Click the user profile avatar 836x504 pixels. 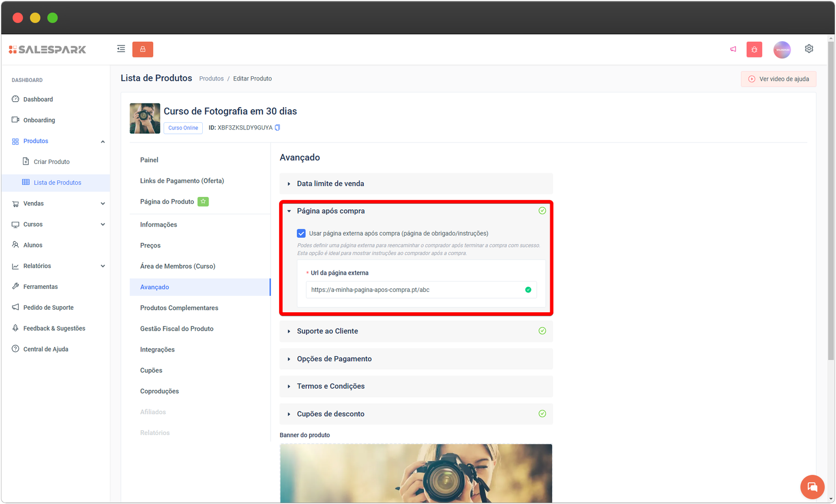[x=782, y=50]
